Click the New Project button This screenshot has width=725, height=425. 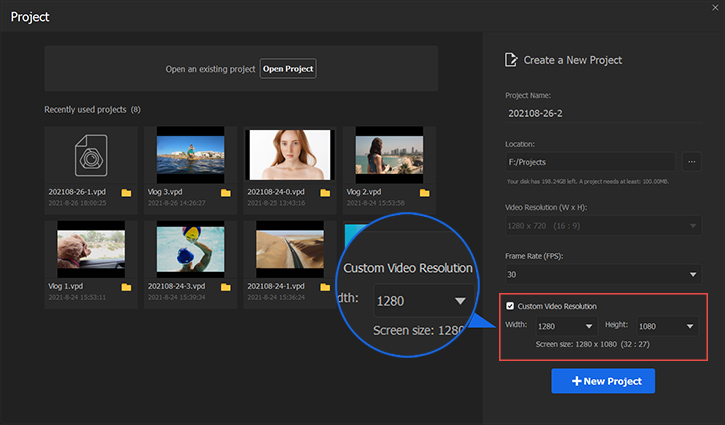603,381
